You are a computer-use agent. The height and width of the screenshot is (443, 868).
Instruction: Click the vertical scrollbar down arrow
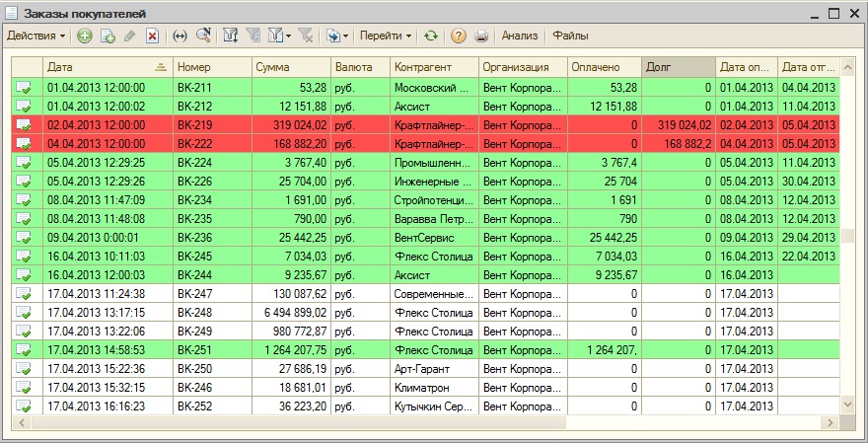pyautogui.click(x=847, y=406)
